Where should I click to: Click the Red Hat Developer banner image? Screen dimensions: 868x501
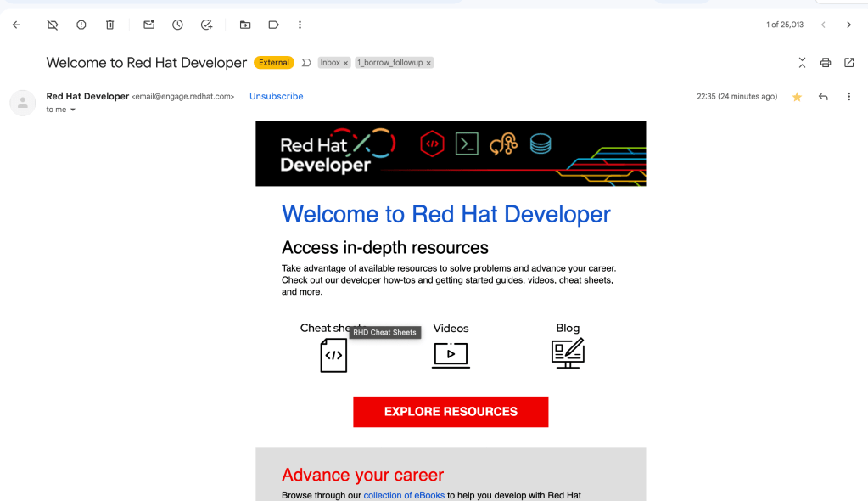pyautogui.click(x=451, y=154)
